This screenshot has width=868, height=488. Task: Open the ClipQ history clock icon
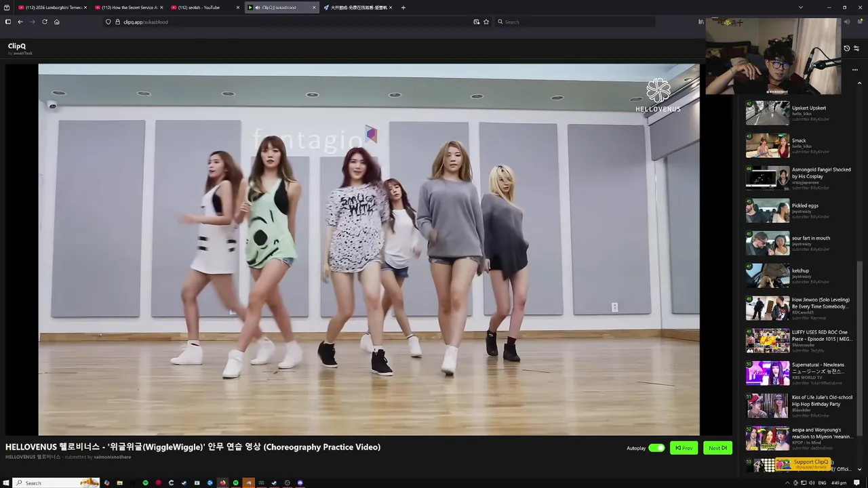pyautogui.click(x=846, y=48)
